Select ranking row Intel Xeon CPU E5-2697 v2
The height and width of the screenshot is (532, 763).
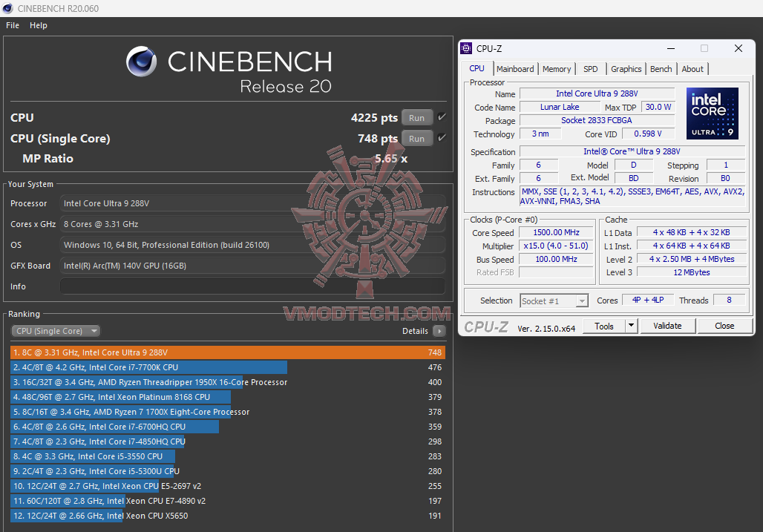coord(227,486)
